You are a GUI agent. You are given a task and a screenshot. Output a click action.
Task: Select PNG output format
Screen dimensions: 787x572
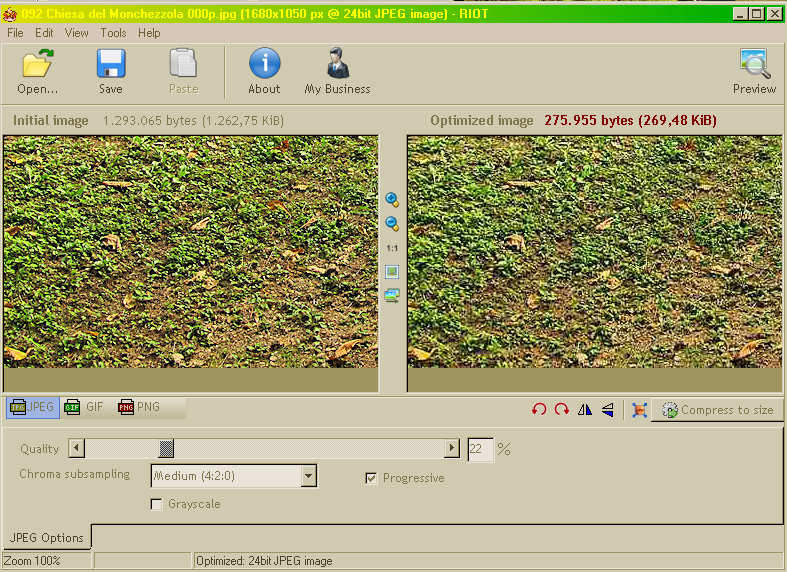[139, 407]
